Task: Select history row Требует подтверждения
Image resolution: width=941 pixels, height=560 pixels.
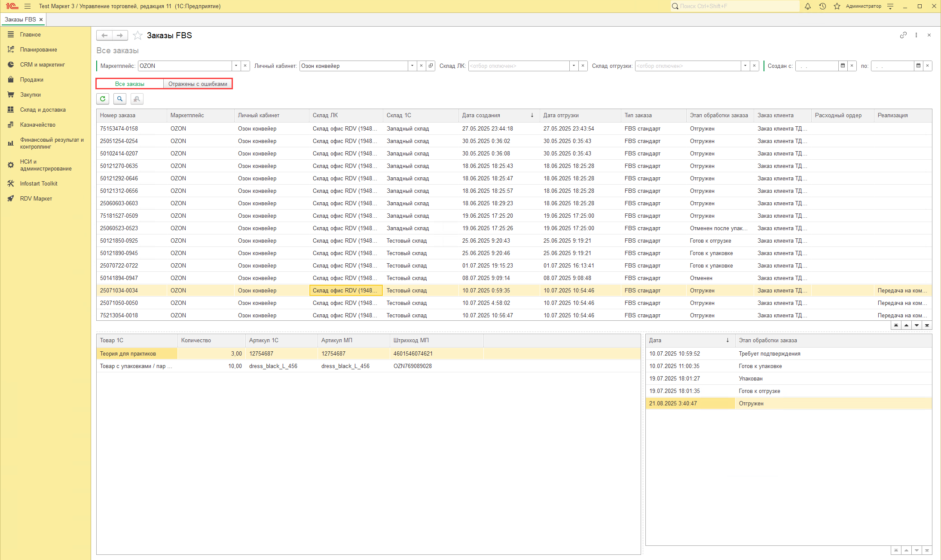Action: tap(789, 353)
